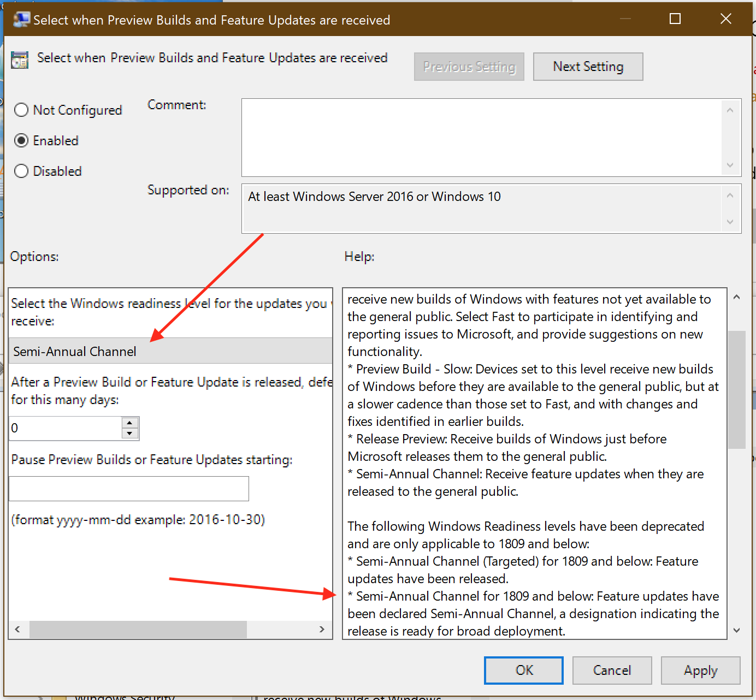This screenshot has width=756, height=700.
Task: Click the Supported on scroll up arrow
Action: click(730, 195)
